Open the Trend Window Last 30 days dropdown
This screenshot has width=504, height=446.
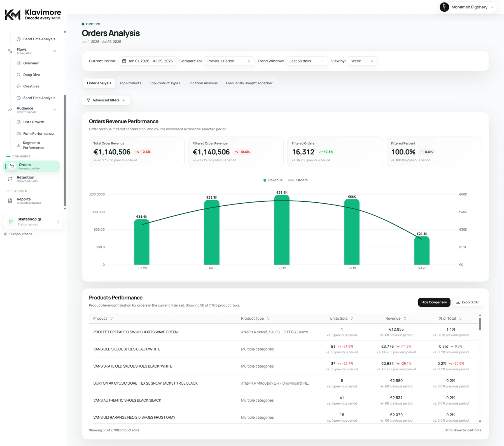coord(307,61)
